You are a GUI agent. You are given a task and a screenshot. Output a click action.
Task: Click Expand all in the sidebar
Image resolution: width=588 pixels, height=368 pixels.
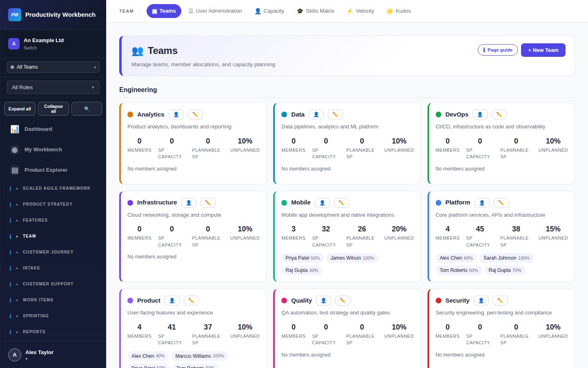pos(20,109)
